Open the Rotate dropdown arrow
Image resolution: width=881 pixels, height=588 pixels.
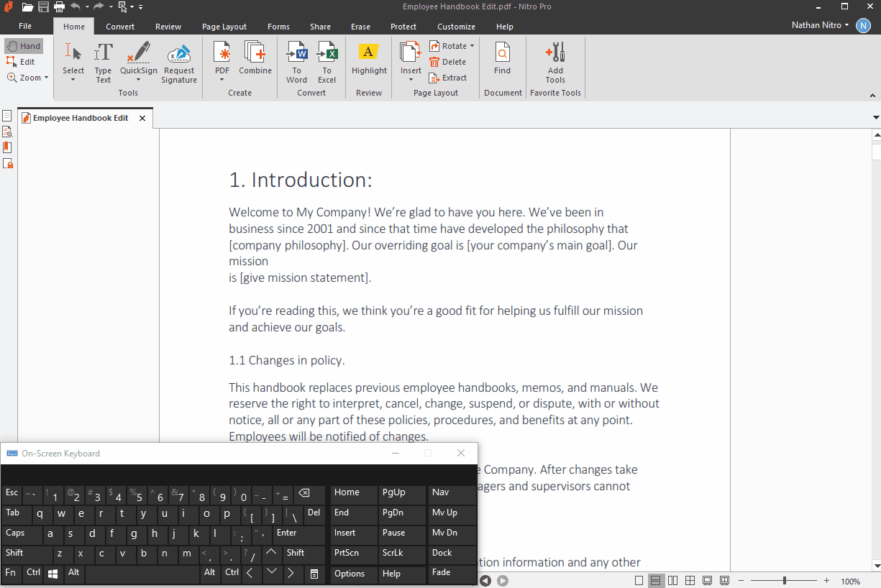point(472,46)
